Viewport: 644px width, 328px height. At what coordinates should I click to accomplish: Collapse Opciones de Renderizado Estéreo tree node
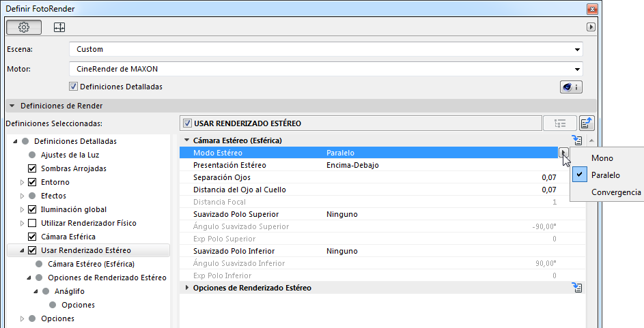tap(29, 278)
